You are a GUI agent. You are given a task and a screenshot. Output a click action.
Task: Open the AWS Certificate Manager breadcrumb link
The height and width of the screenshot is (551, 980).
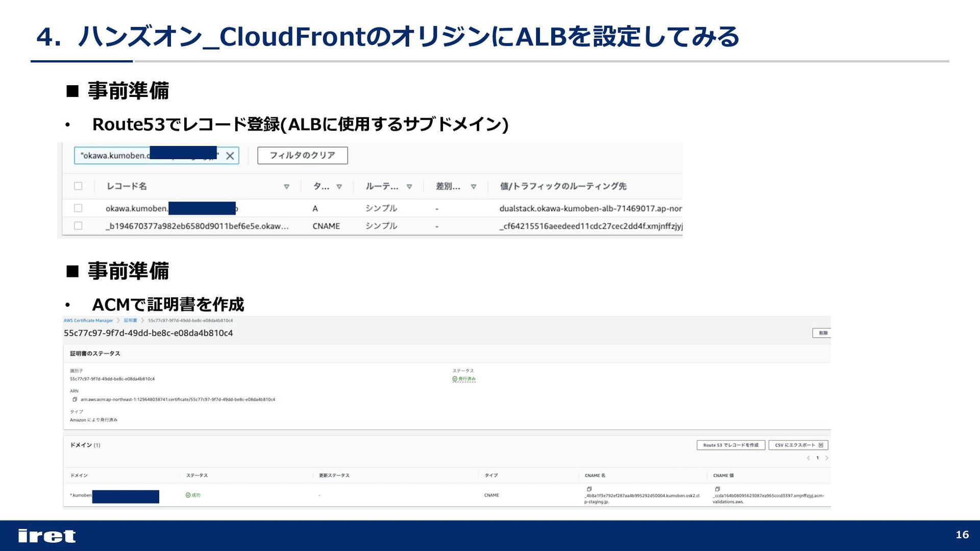88,320
